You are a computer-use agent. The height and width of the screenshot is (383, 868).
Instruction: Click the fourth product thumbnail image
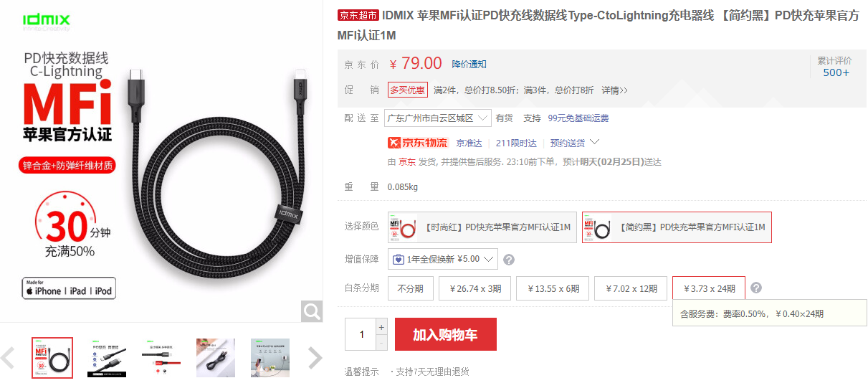(x=216, y=357)
